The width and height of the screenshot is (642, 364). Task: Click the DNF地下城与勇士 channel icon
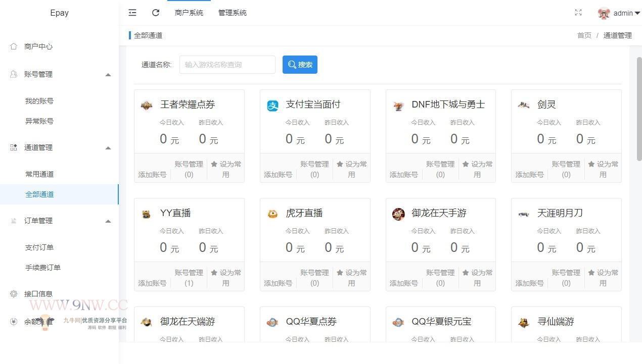click(398, 105)
